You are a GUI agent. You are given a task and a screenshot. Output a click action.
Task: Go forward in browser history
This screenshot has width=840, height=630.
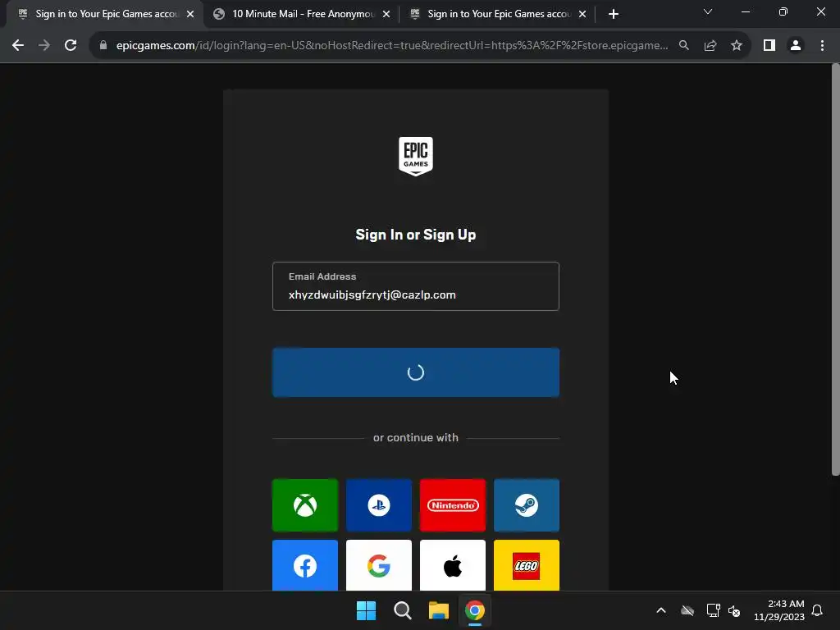[44, 46]
